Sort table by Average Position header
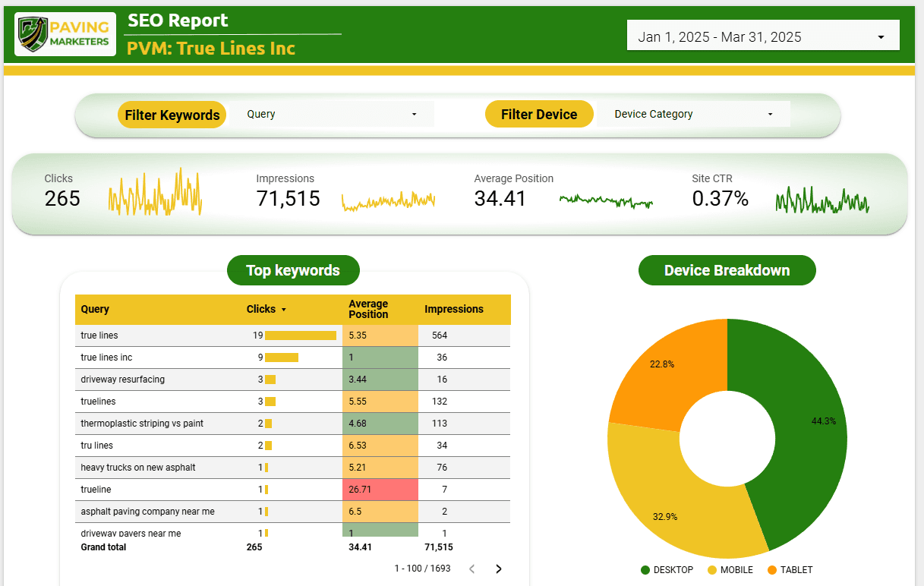Viewport: 924px width, 586px height. (368, 309)
